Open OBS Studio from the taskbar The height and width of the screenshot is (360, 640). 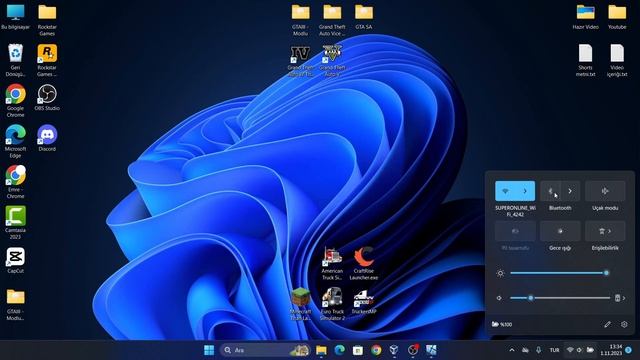coord(413,350)
